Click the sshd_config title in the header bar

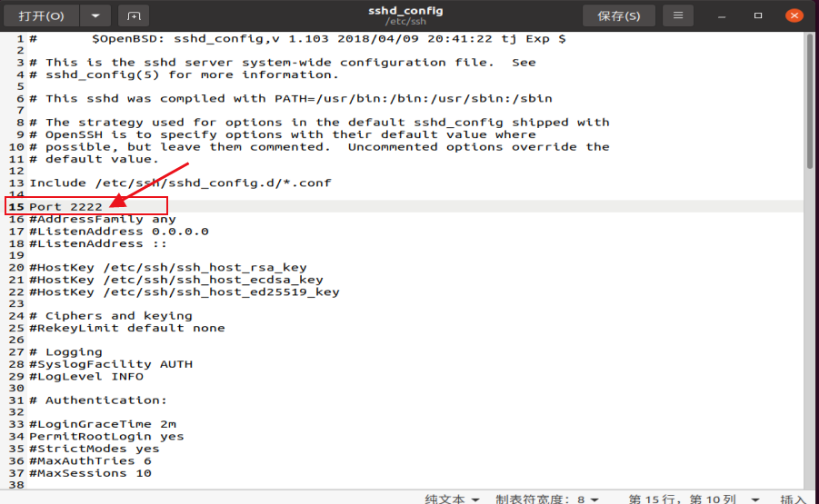(405, 10)
